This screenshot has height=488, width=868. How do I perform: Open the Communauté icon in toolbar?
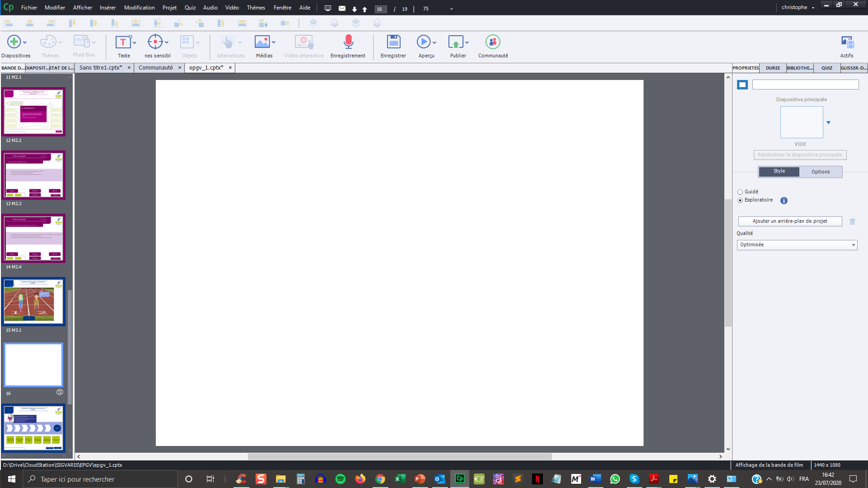[493, 42]
